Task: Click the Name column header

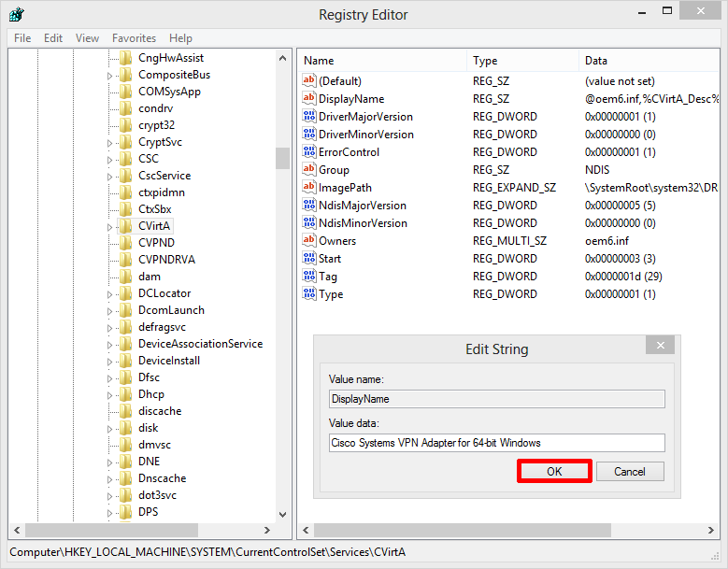Action: (x=382, y=61)
